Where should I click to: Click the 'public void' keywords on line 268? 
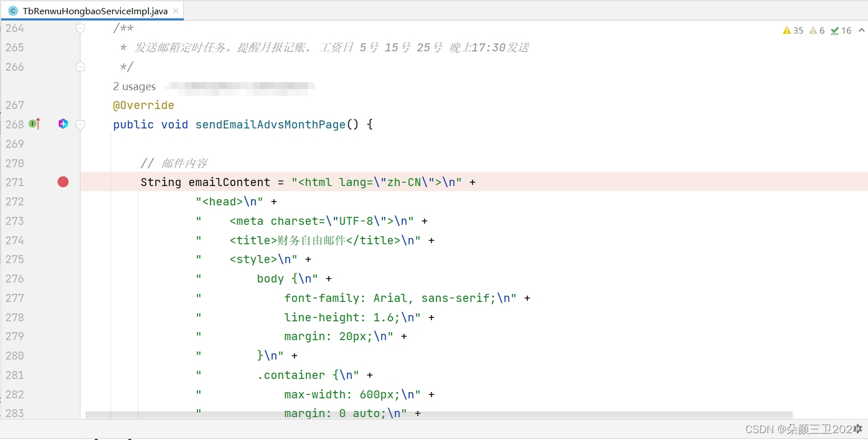151,124
